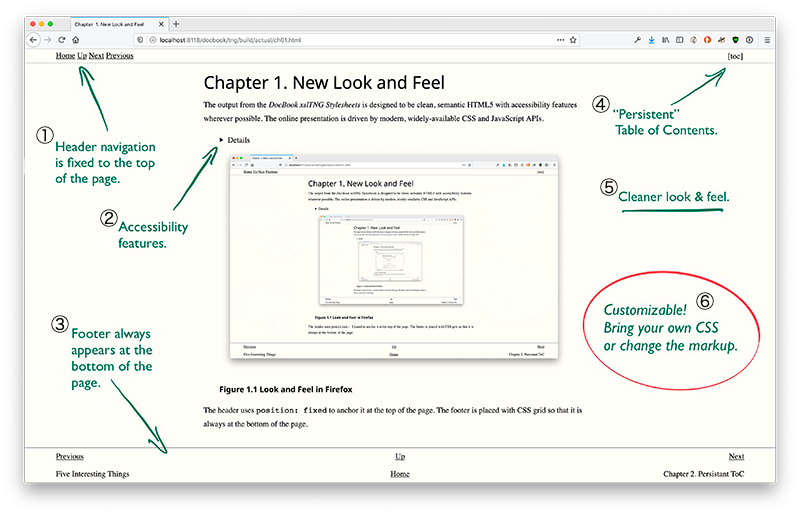Click the position: fixed code text
Image resolution: width=800 pixels, height=515 pixels.
(291, 410)
